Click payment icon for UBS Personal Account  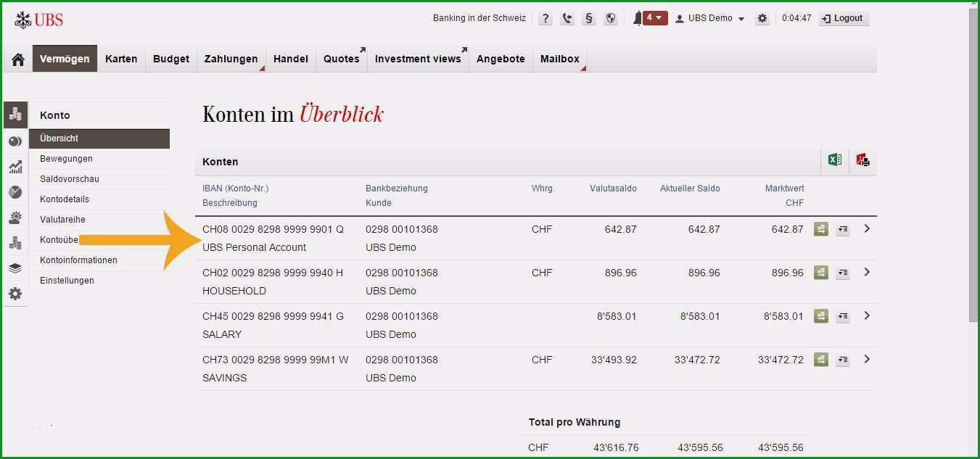pos(821,229)
